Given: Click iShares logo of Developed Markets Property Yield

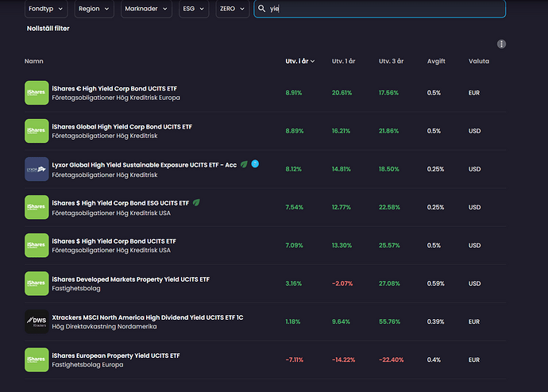Looking at the screenshot, I should [x=37, y=283].
